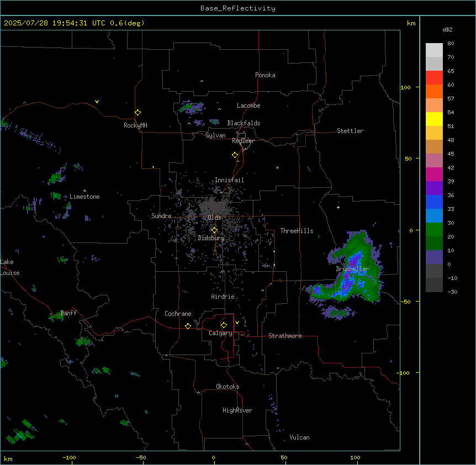Click the Cochrane label
This screenshot has height=465, width=476.
coord(178,314)
